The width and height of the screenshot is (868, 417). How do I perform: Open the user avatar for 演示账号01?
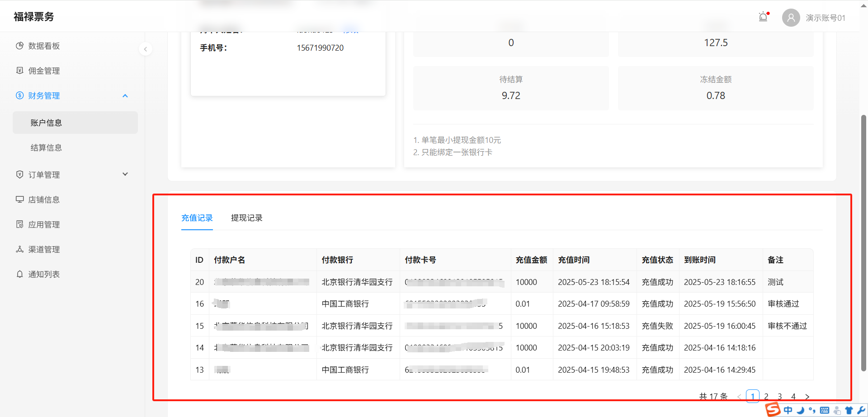(x=791, y=18)
